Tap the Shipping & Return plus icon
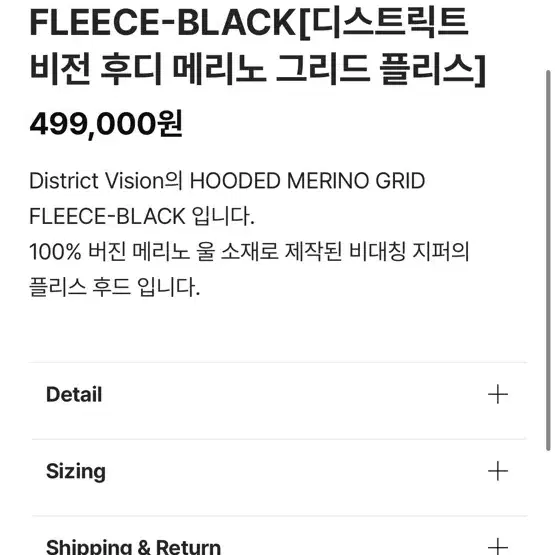 (498, 546)
